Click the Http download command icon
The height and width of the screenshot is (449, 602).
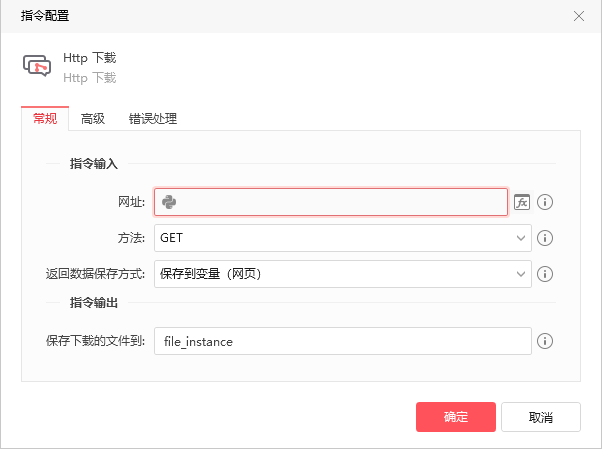[37, 67]
